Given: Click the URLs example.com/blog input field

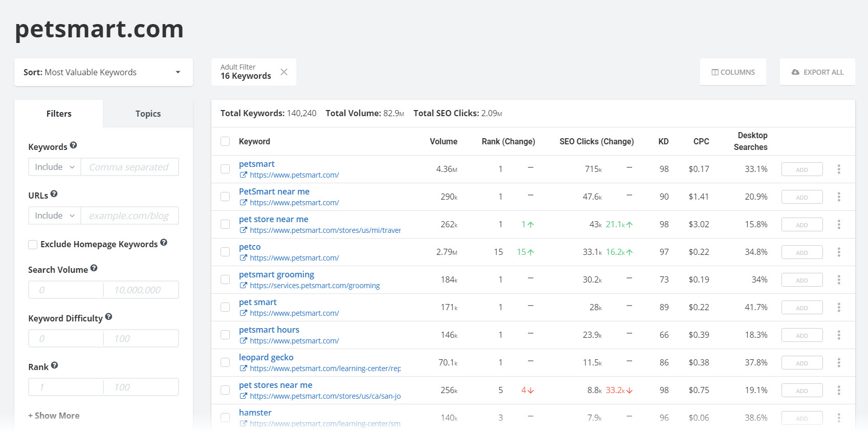Looking at the screenshot, I should 130,215.
